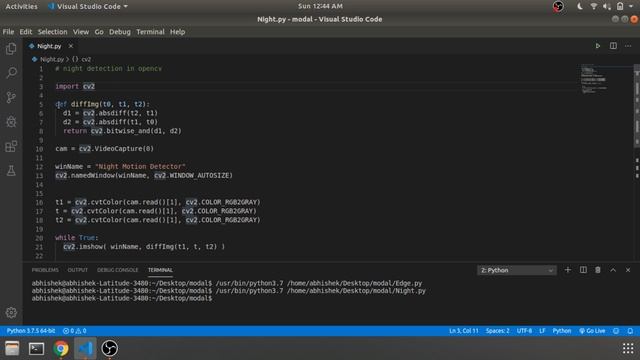The width and height of the screenshot is (640, 360).
Task: Open the View menu
Action: point(81,32)
